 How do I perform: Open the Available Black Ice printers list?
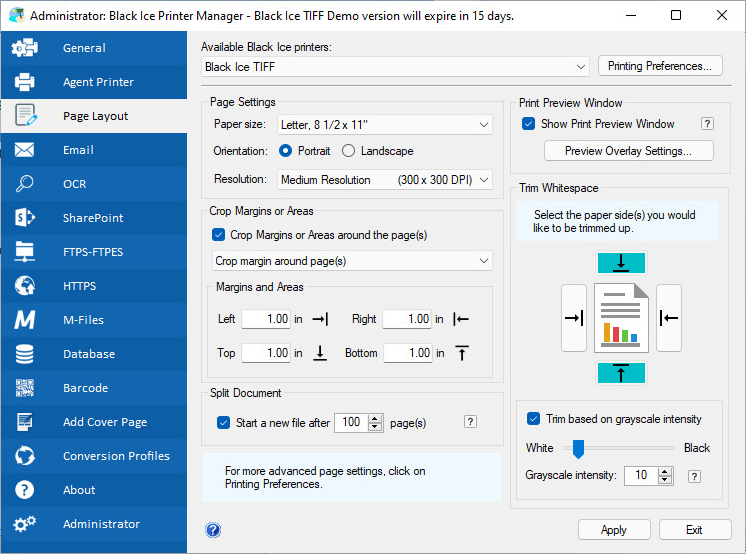(x=395, y=67)
